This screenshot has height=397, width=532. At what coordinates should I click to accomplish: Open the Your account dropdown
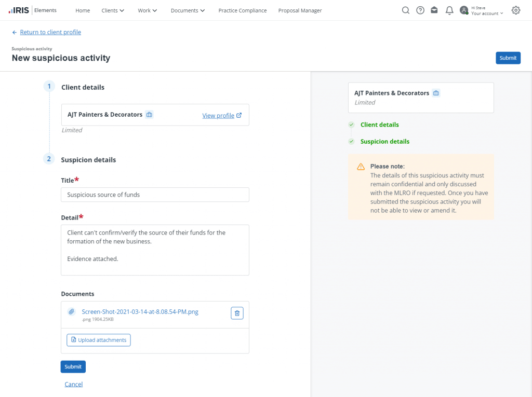(487, 13)
